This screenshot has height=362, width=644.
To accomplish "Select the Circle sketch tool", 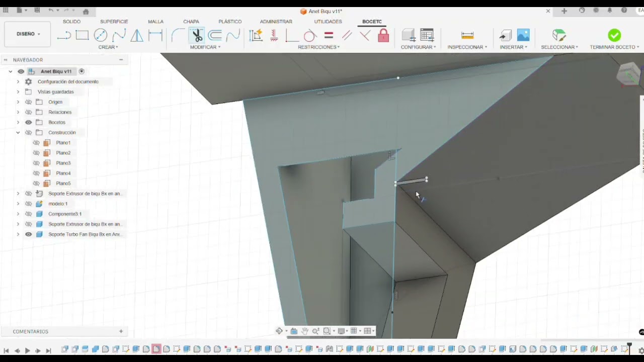I will [101, 35].
